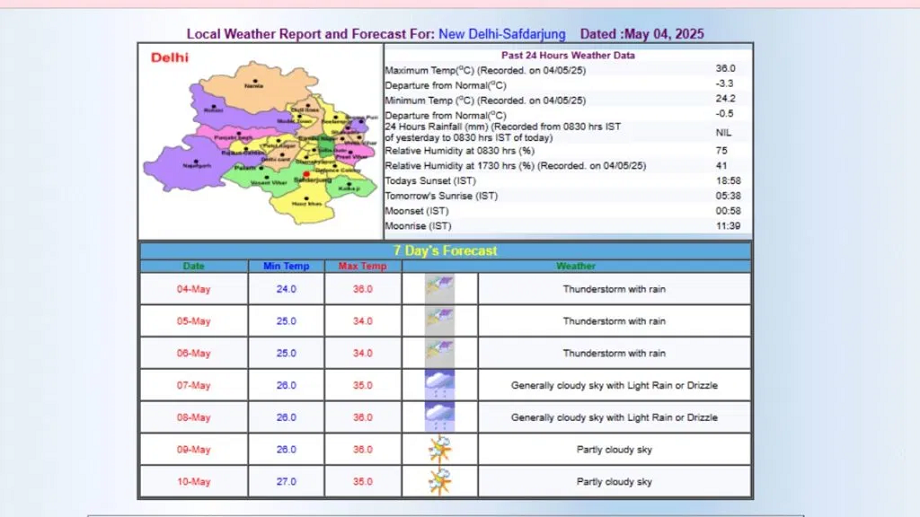Click the 18:58 sunset time value
This screenshot has width=920, height=517.
click(728, 181)
